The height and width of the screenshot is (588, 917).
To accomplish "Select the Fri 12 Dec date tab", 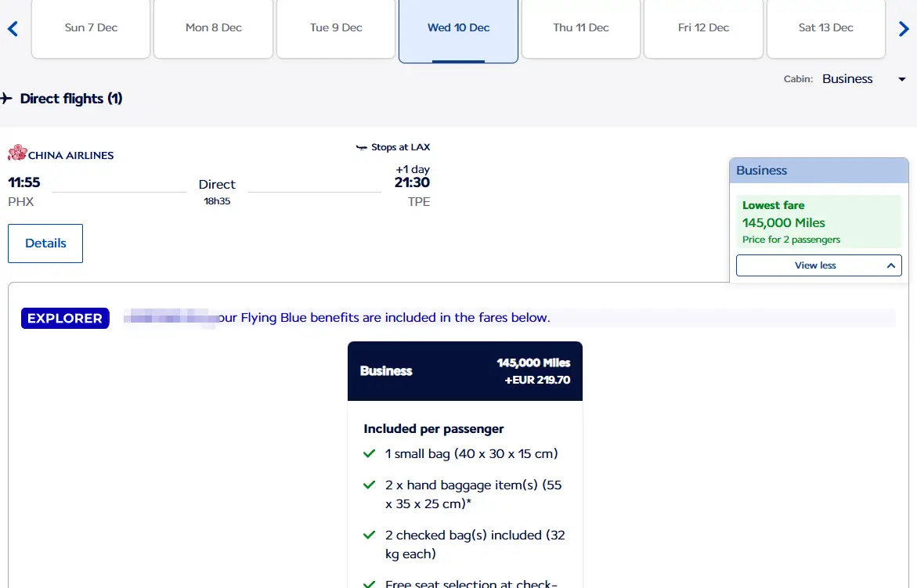I will point(703,29).
